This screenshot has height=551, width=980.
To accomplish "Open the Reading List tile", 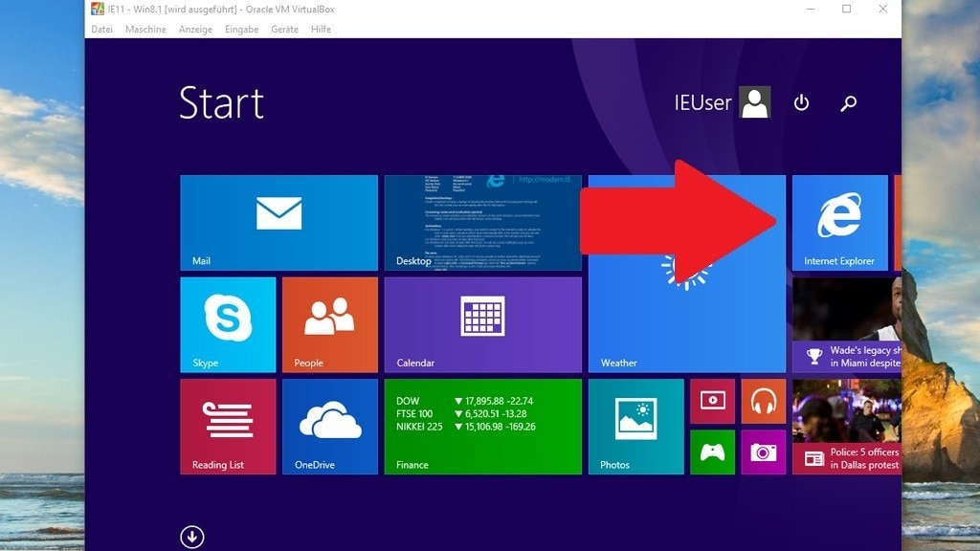I will [228, 427].
